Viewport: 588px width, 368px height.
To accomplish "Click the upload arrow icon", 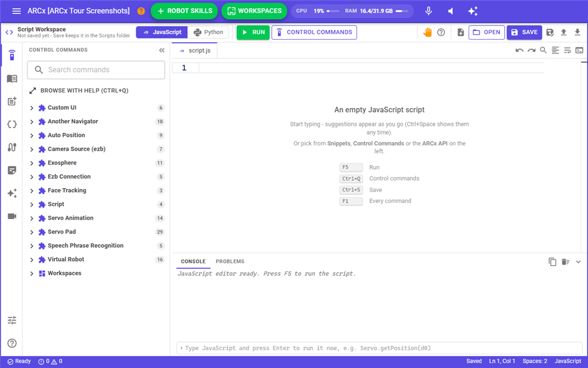I will (564, 32).
